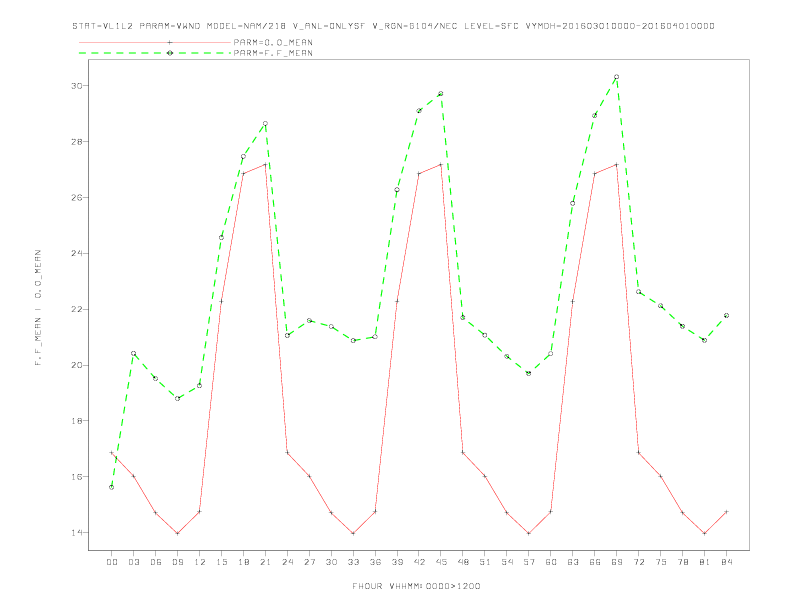
Task: Click the PARM=F.F_MEAN legend label
Action: 273,53
